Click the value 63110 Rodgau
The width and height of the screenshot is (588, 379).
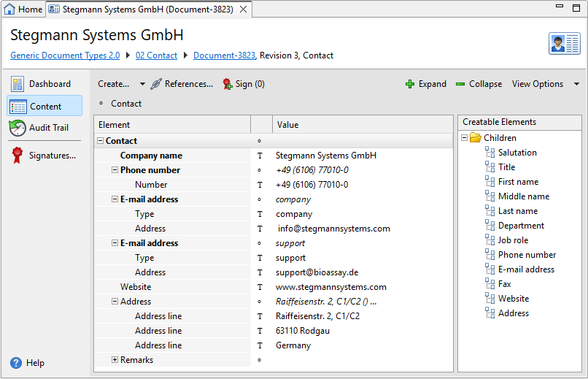pos(303,331)
